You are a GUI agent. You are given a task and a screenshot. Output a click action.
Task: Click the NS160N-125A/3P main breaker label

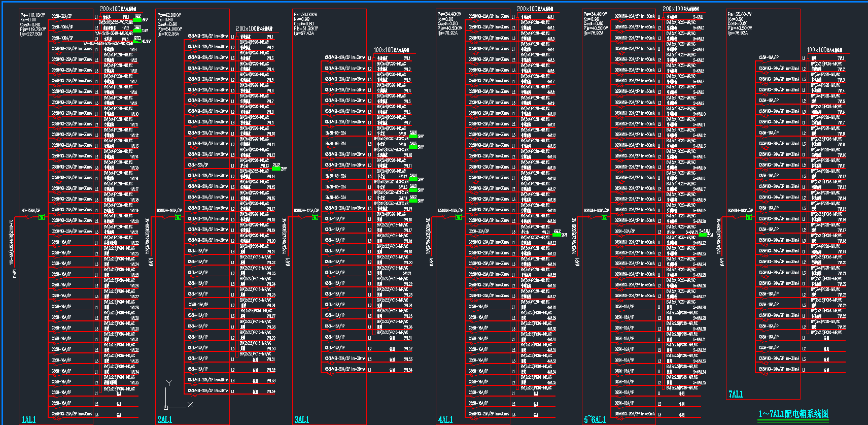coord(306,210)
